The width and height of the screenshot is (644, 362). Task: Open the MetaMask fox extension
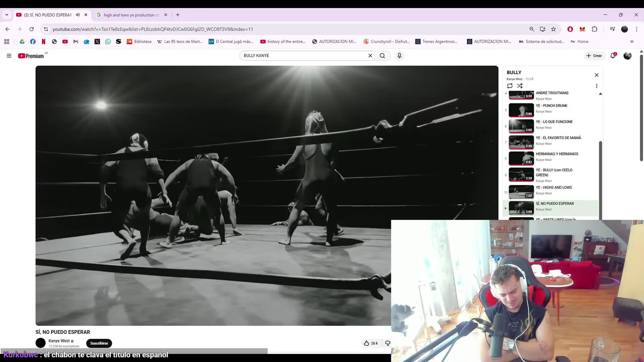pyautogui.click(x=582, y=29)
